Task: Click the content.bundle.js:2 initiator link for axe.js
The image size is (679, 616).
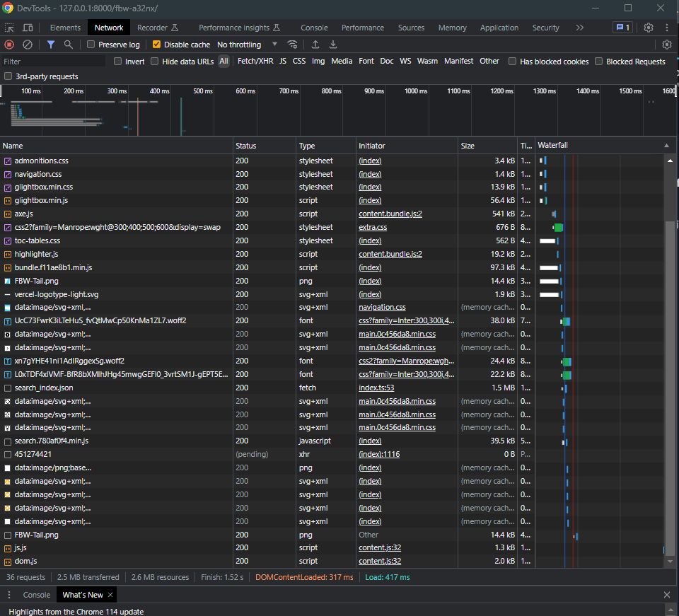Action: click(x=390, y=214)
